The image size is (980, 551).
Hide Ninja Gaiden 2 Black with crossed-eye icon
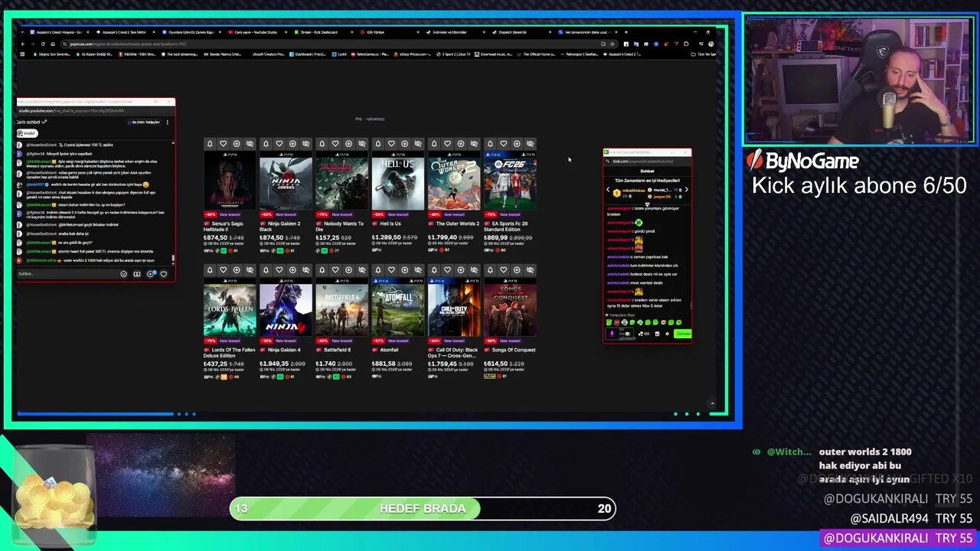click(x=305, y=144)
